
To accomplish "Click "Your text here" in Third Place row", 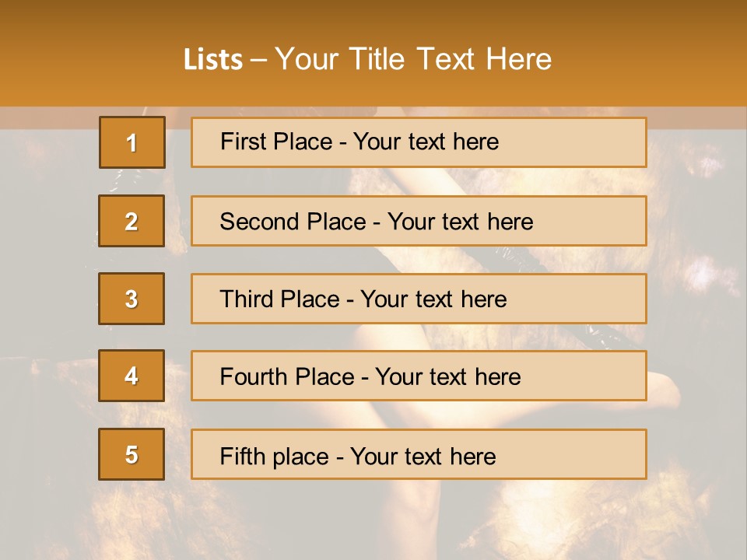I will pos(433,299).
